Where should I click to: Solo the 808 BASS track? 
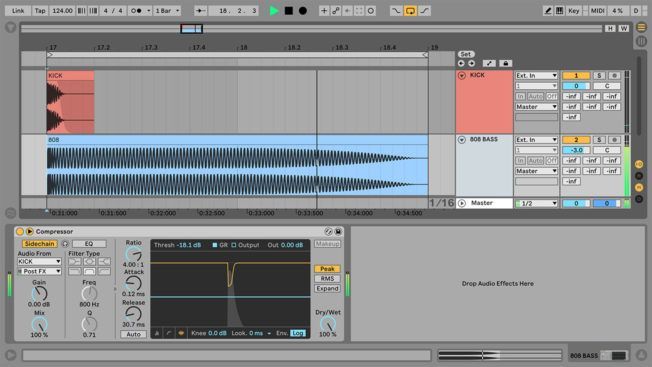(599, 140)
